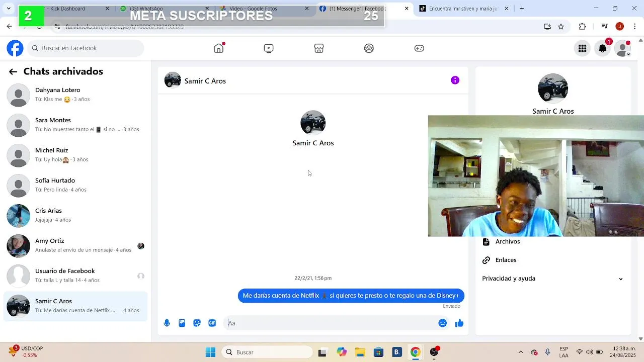
Task: Switch to Video - Google Fotos tab
Action: pos(264,9)
